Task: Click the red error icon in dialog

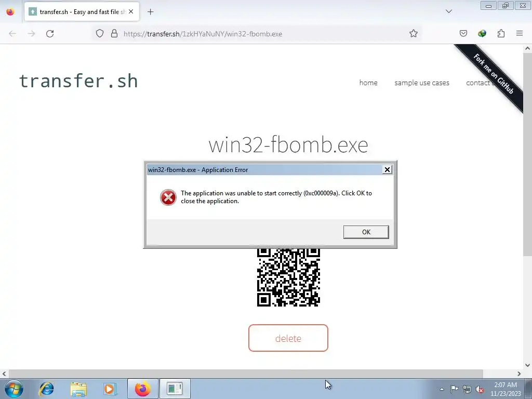Action: click(168, 197)
